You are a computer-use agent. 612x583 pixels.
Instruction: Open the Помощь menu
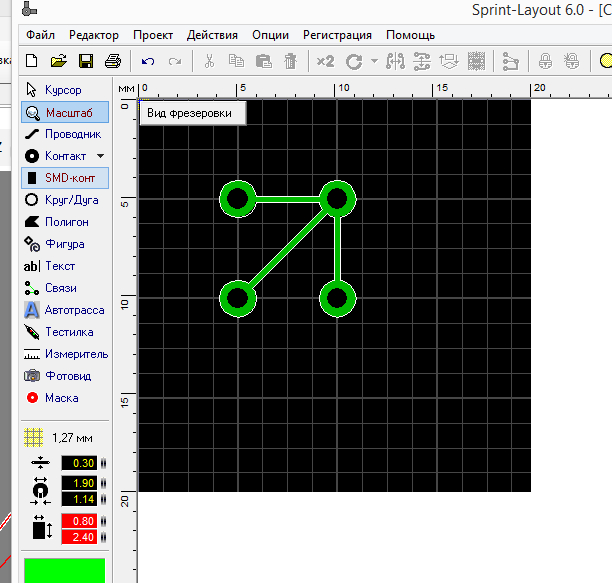coord(410,35)
